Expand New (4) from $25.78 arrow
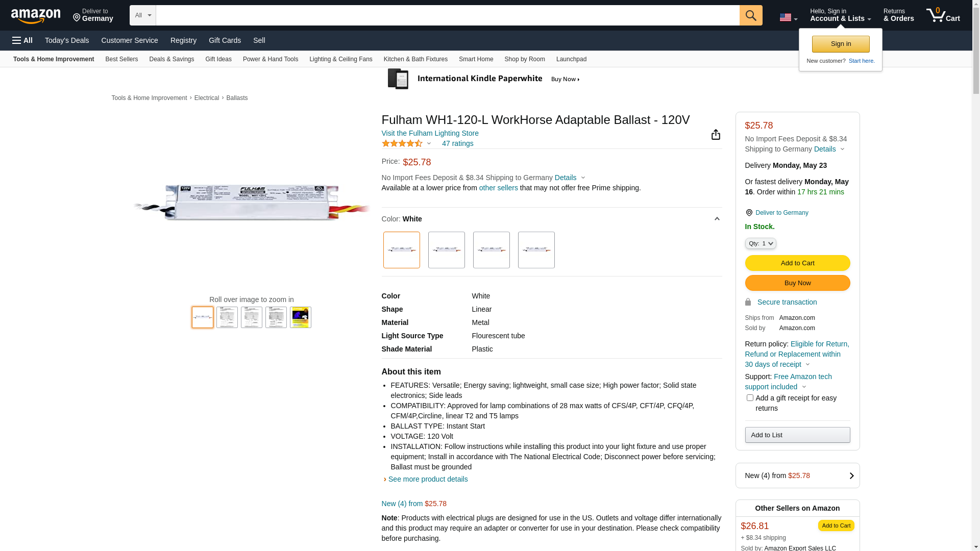The image size is (980, 551). click(851, 475)
